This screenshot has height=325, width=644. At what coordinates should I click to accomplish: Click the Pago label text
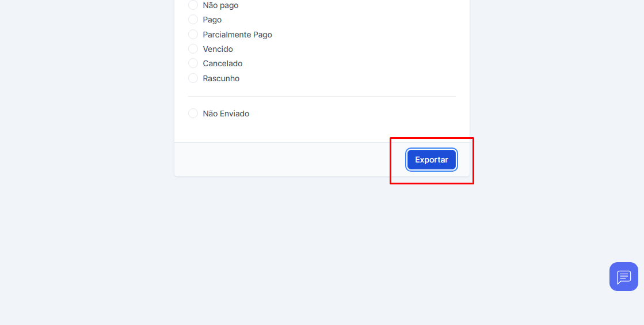tap(212, 20)
